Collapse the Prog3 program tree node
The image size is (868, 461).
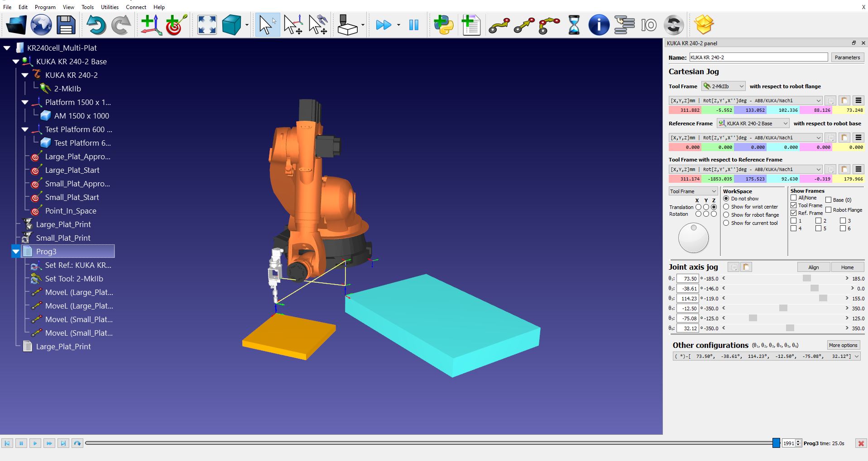pyautogui.click(x=16, y=252)
